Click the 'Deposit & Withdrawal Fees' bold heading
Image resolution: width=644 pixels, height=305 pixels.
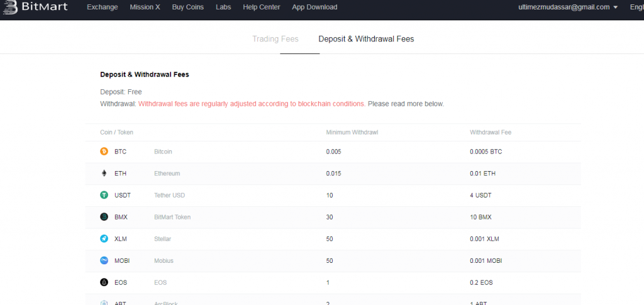(x=145, y=75)
